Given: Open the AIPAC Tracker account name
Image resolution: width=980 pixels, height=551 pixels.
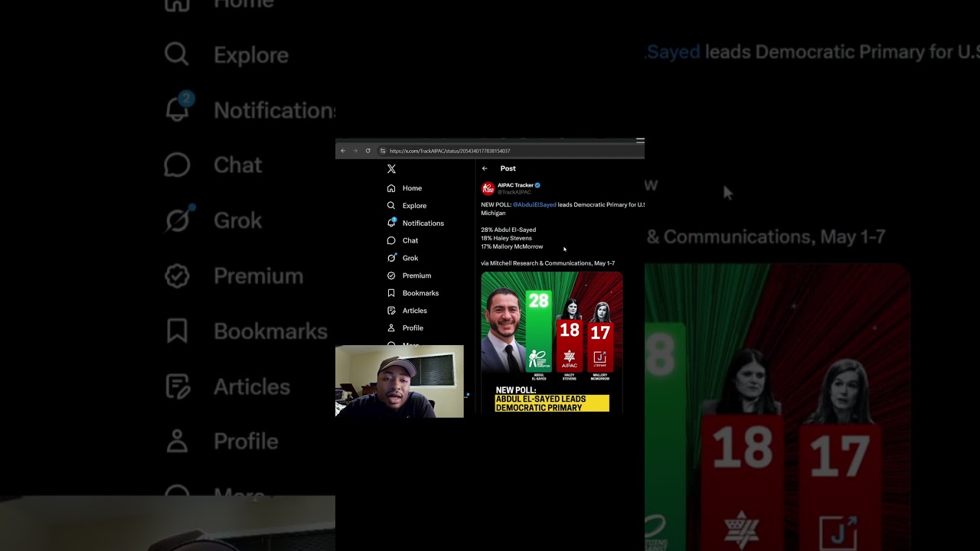Looking at the screenshot, I should pyautogui.click(x=515, y=185).
